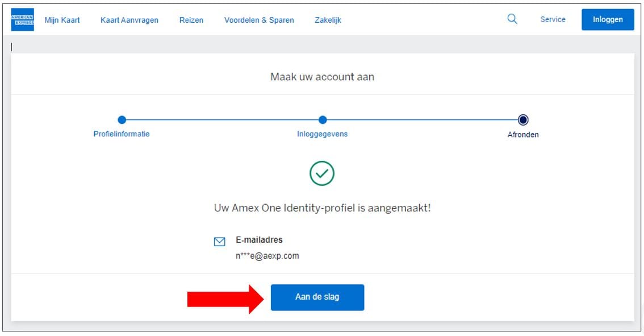Select the Afronden step dot
Viewport: 644px width, 336px height.
tap(523, 120)
